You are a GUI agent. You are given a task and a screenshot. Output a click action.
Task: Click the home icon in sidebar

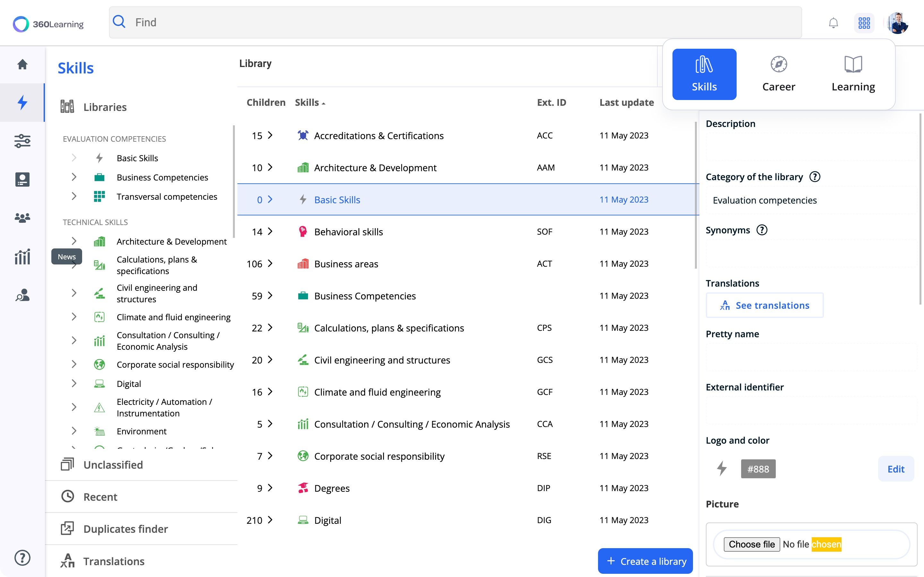22,64
